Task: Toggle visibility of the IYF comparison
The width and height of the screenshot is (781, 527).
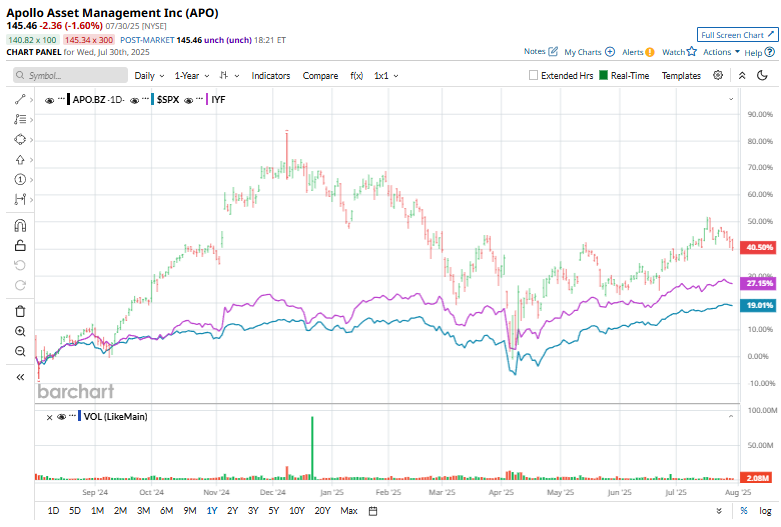Action: tap(188, 100)
